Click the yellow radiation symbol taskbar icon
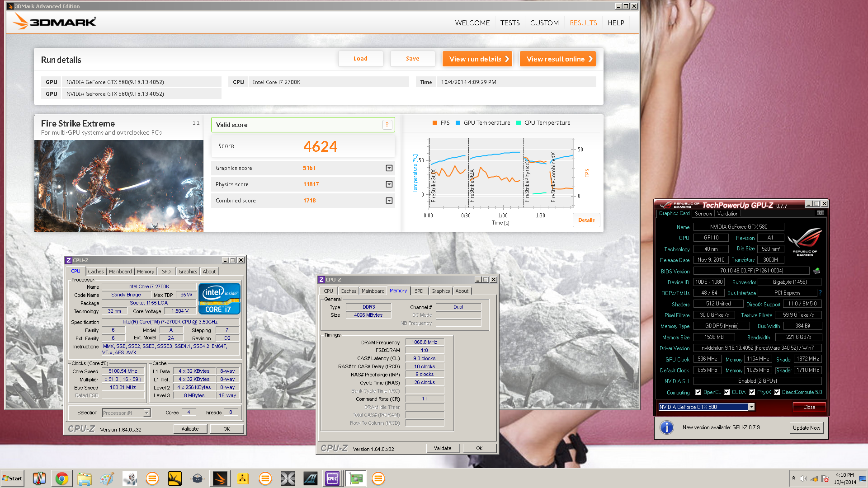This screenshot has height=488, width=868. point(243,479)
